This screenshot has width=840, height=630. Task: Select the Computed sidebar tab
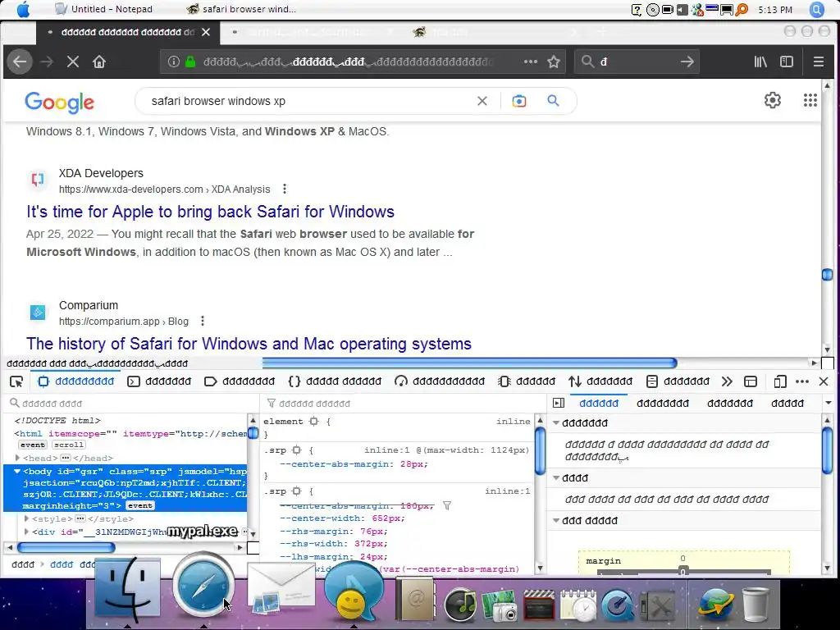663,403
